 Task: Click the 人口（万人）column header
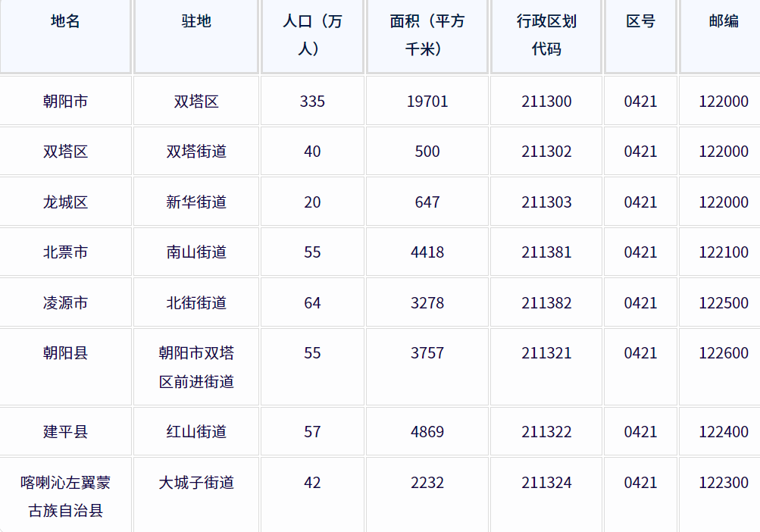[x=312, y=36]
